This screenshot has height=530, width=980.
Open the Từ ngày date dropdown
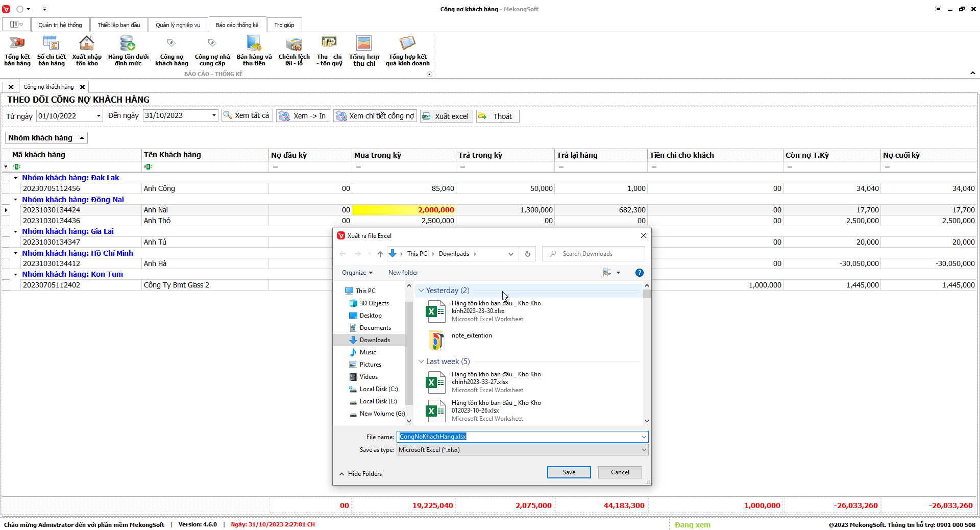click(99, 116)
